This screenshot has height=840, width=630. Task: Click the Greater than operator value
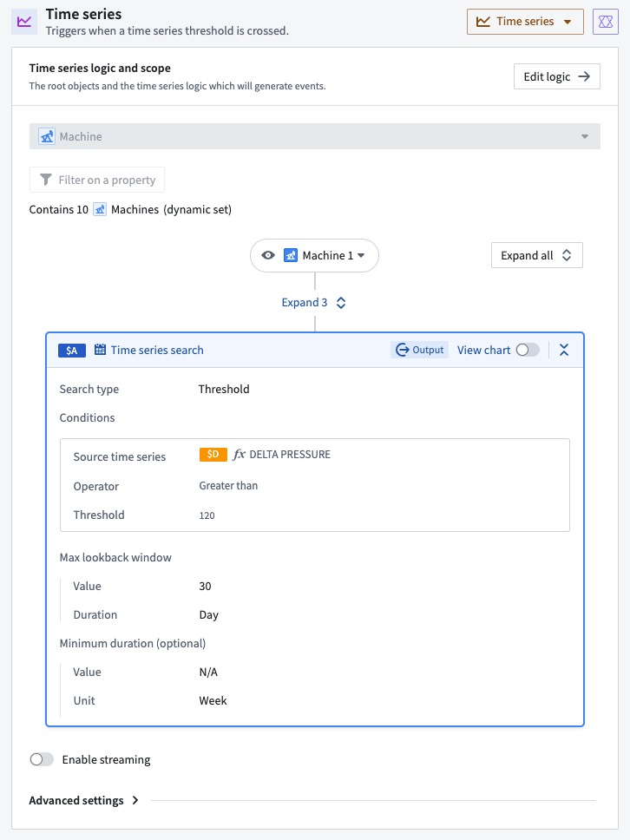point(228,486)
